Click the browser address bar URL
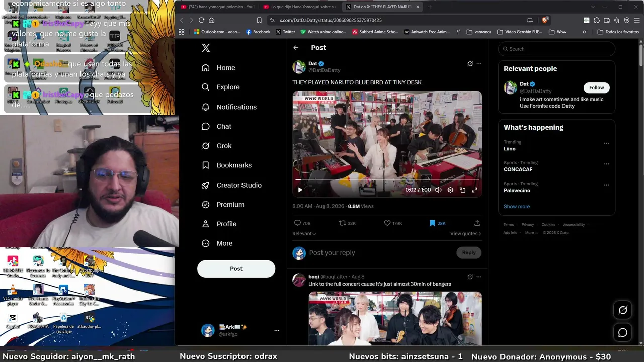The image size is (644, 362). click(x=331, y=20)
